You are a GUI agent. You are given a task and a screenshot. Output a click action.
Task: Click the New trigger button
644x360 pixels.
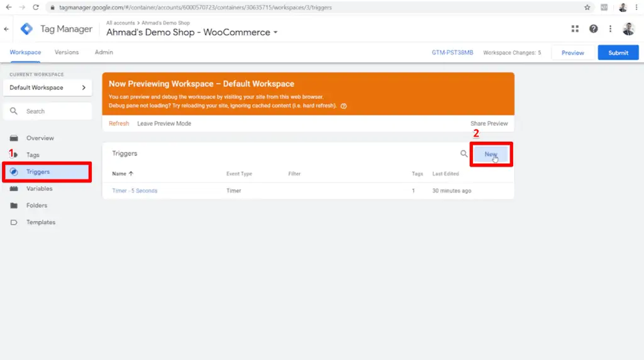(491, 154)
